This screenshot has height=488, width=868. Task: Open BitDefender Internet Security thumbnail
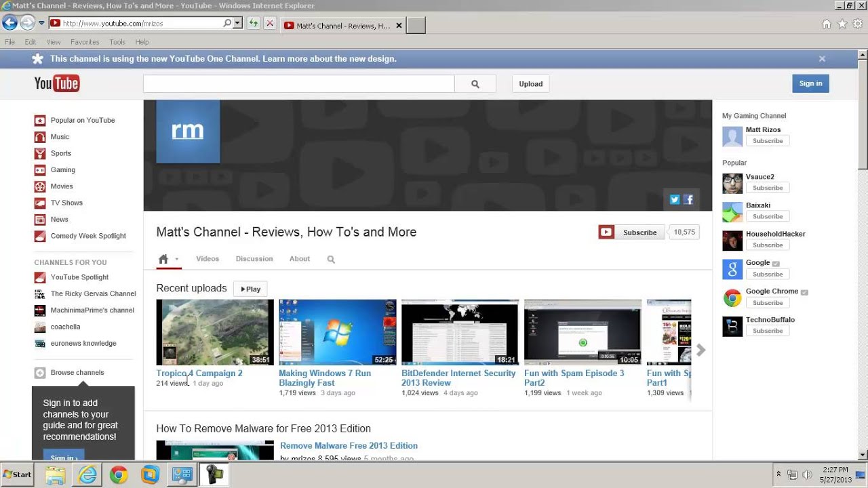click(460, 332)
